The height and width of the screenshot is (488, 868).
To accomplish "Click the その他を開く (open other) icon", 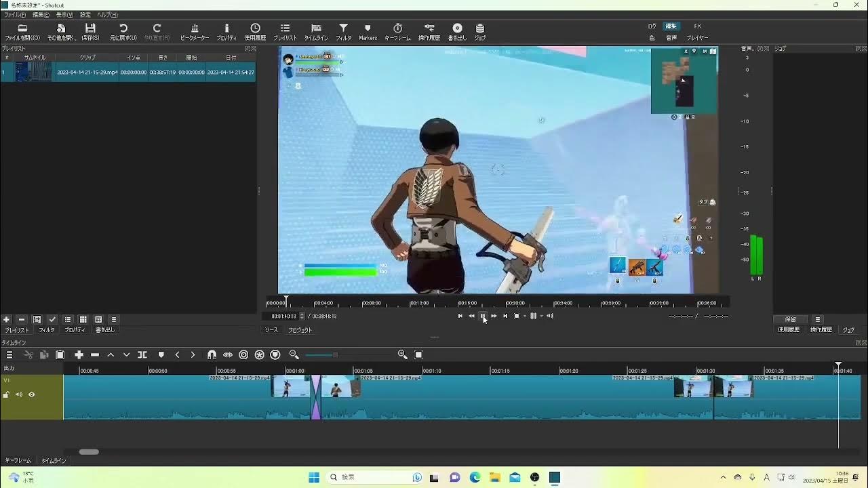I will (x=61, y=32).
